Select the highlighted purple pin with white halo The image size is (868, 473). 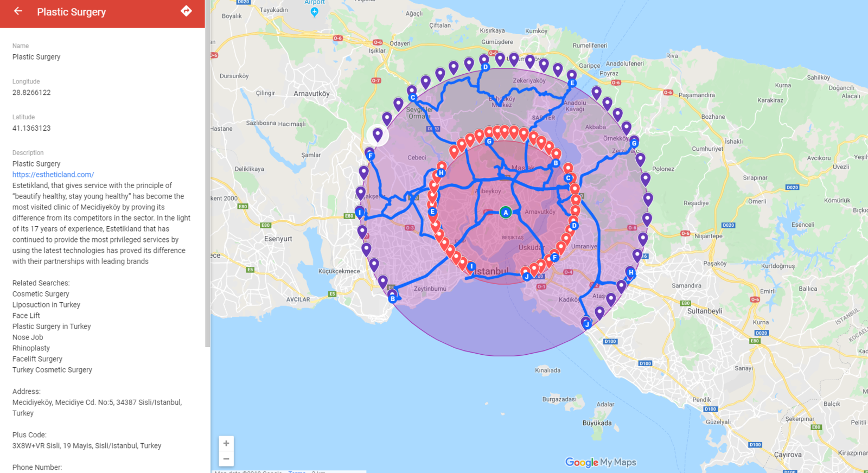(378, 135)
